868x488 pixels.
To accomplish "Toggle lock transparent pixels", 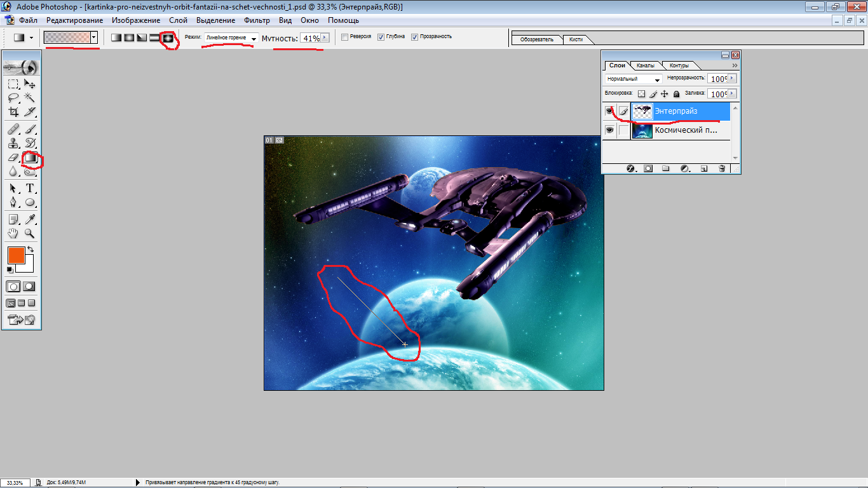I will tap(641, 94).
